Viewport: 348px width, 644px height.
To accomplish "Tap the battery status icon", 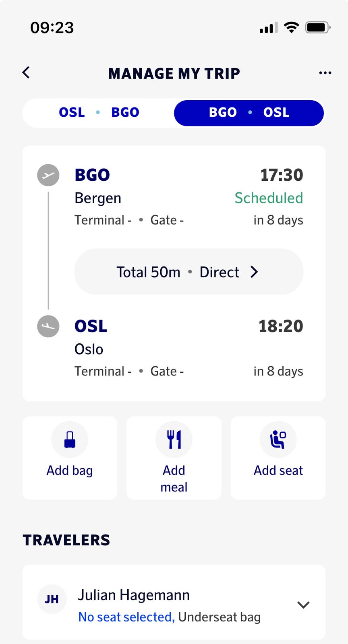I will [318, 27].
